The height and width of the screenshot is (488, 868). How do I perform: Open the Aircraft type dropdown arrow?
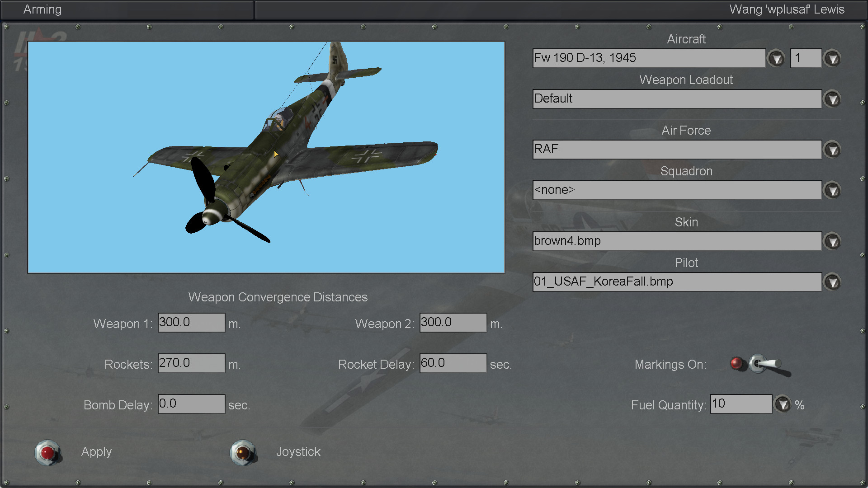click(x=776, y=58)
